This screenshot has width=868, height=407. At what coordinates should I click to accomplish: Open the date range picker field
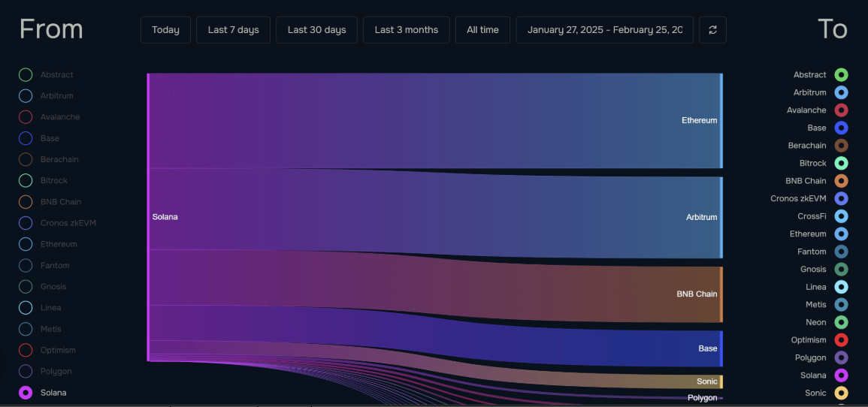(x=604, y=30)
